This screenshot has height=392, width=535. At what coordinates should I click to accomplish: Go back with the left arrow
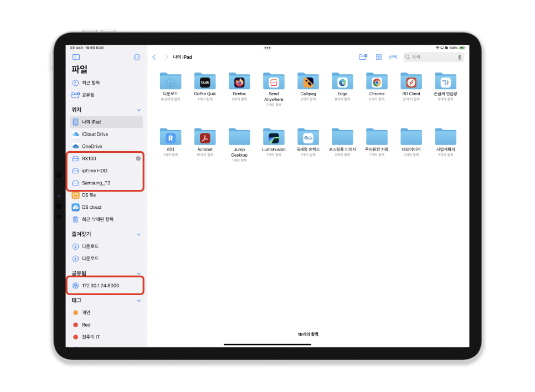pyautogui.click(x=154, y=57)
